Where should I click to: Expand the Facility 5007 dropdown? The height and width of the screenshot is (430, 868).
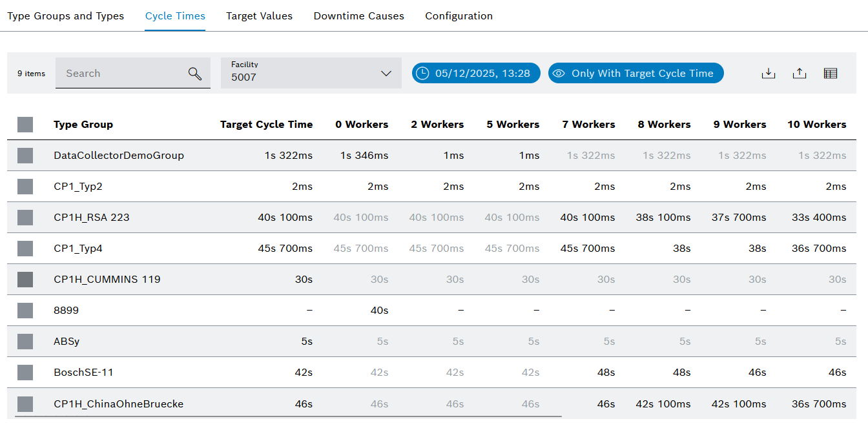(x=304, y=74)
